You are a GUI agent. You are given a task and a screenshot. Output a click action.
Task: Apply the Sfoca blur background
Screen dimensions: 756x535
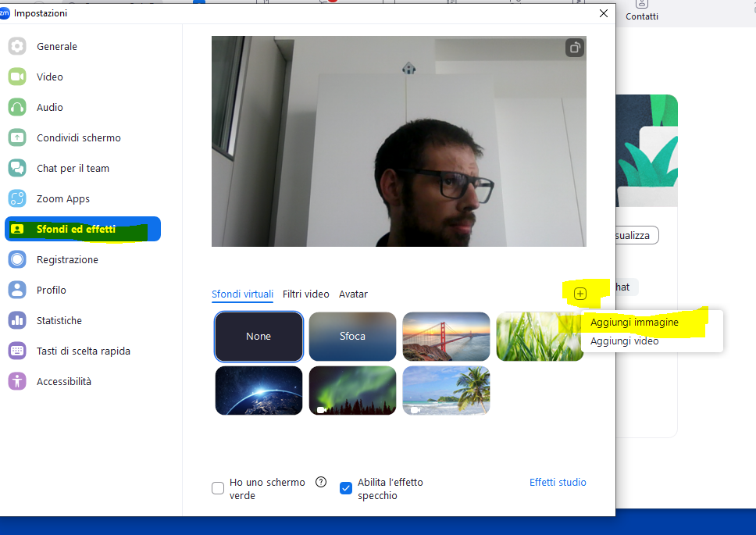coord(352,336)
